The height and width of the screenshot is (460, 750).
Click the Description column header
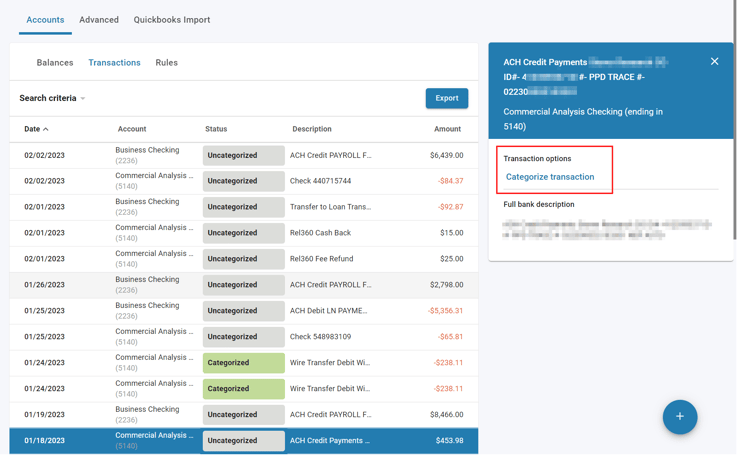click(312, 130)
